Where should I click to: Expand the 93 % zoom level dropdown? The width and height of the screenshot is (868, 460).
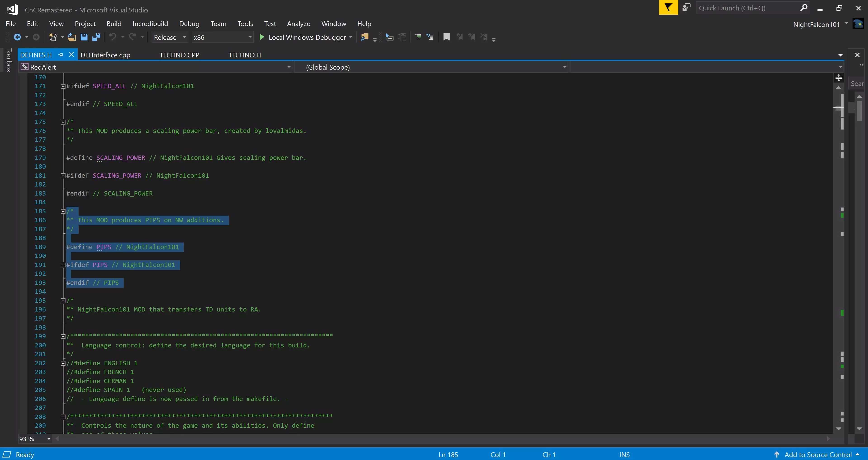pos(49,439)
